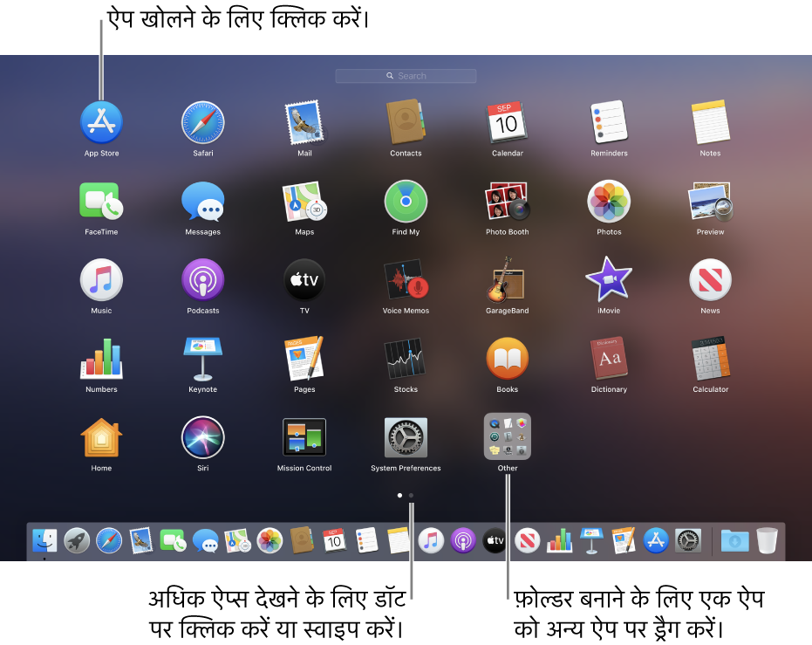Open the Dictionary app
Viewport: 812px width, 645px height.
point(609,359)
